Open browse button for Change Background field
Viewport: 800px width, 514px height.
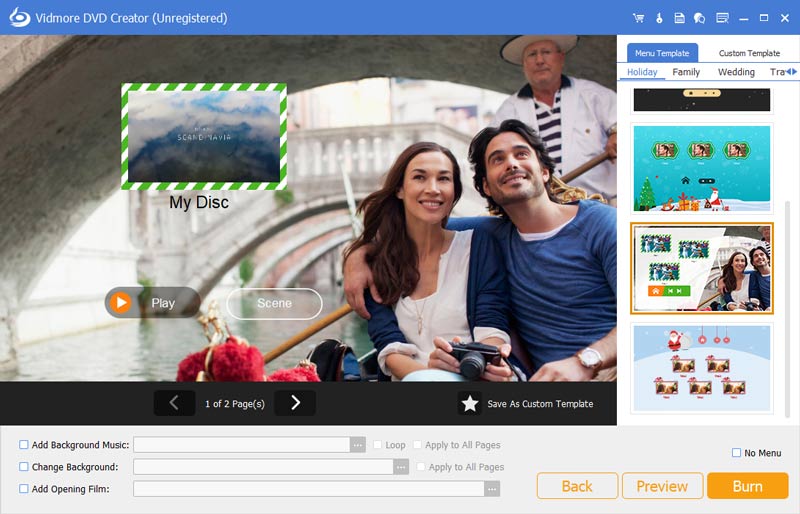coord(401,467)
